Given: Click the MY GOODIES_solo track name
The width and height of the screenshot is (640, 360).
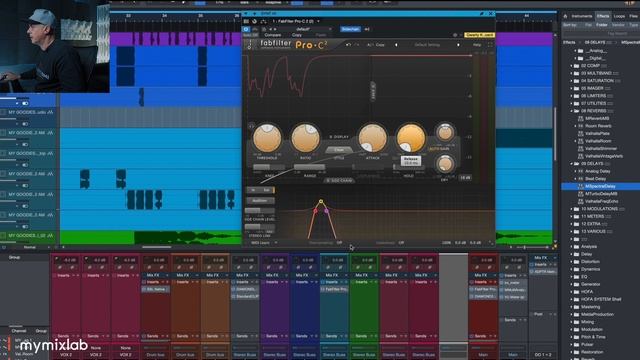Looking at the screenshot, I should [27, 112].
